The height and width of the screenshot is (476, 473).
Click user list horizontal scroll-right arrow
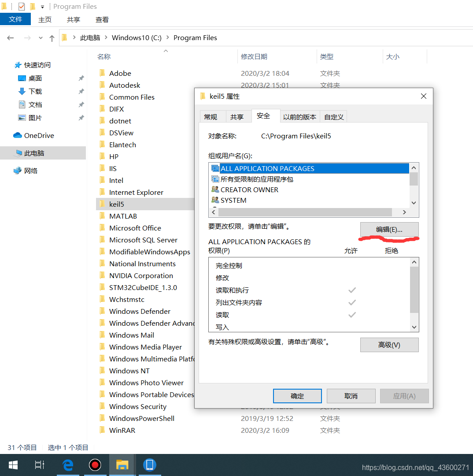pyautogui.click(x=404, y=212)
